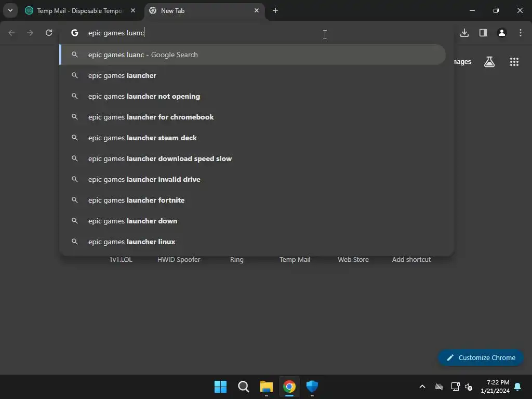Image resolution: width=532 pixels, height=399 pixels.
Task: Pick 'epic games launcher linux' suggestion
Action: (252, 242)
